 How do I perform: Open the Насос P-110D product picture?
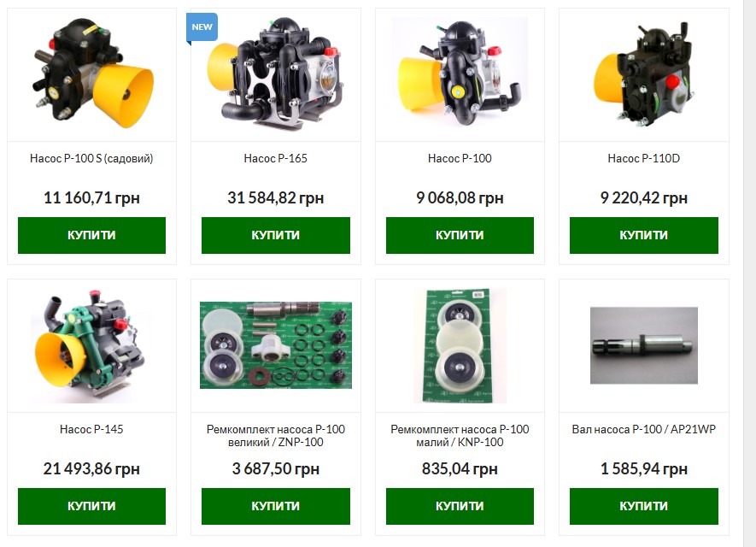pyautogui.click(x=643, y=74)
